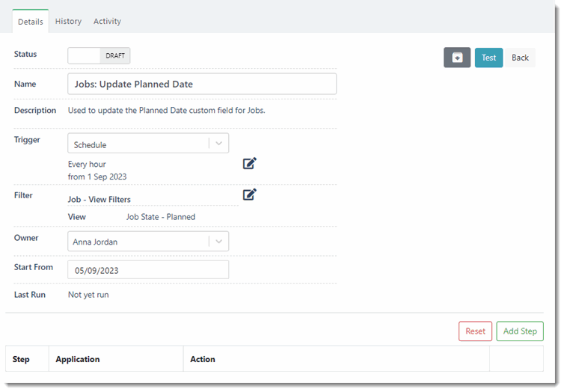The height and width of the screenshot is (392, 564).
Task: Click the 'from 1 Sep 2023' text
Action: click(97, 177)
